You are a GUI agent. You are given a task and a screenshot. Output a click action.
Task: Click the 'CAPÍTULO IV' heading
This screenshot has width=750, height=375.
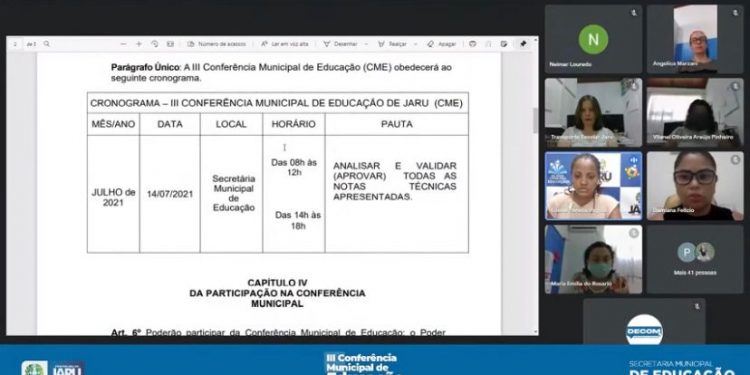tap(277, 283)
